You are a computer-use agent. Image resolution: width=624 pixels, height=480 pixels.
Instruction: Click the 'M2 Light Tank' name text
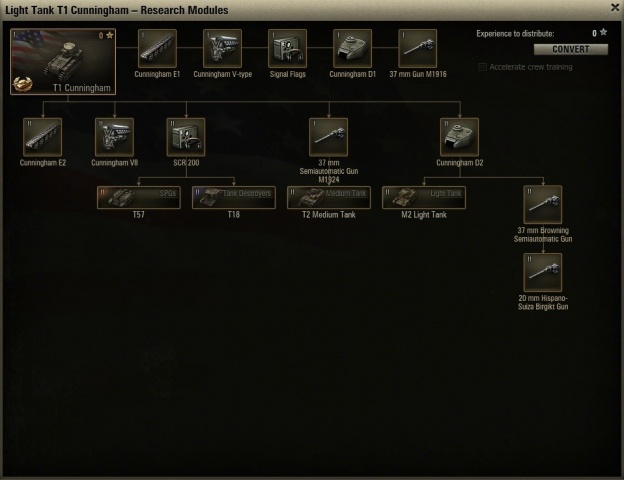tap(424, 215)
